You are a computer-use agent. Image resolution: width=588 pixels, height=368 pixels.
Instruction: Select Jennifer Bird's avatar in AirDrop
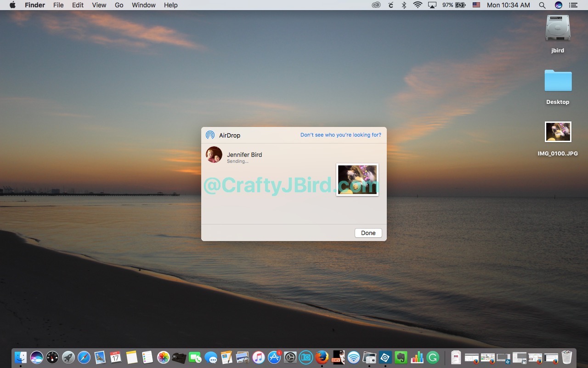pos(214,155)
